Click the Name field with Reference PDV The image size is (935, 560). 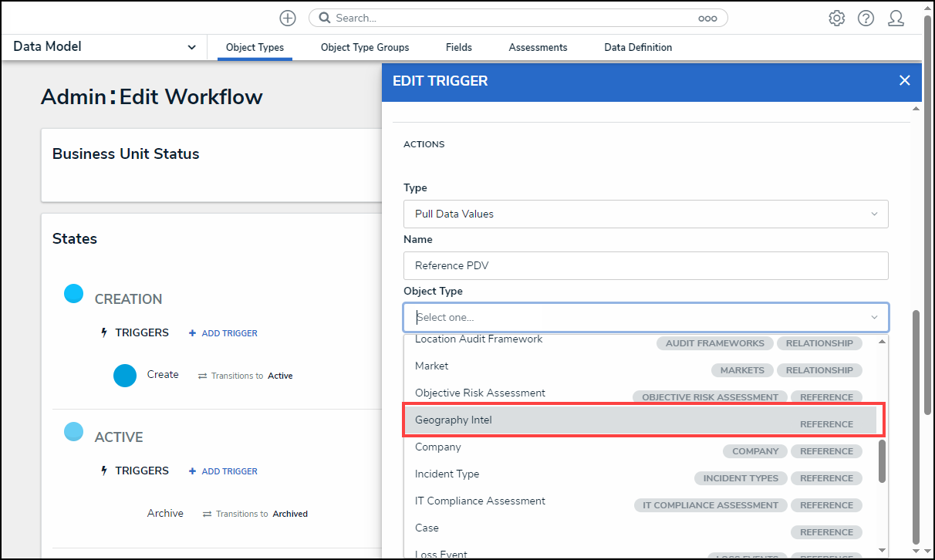[x=645, y=265]
